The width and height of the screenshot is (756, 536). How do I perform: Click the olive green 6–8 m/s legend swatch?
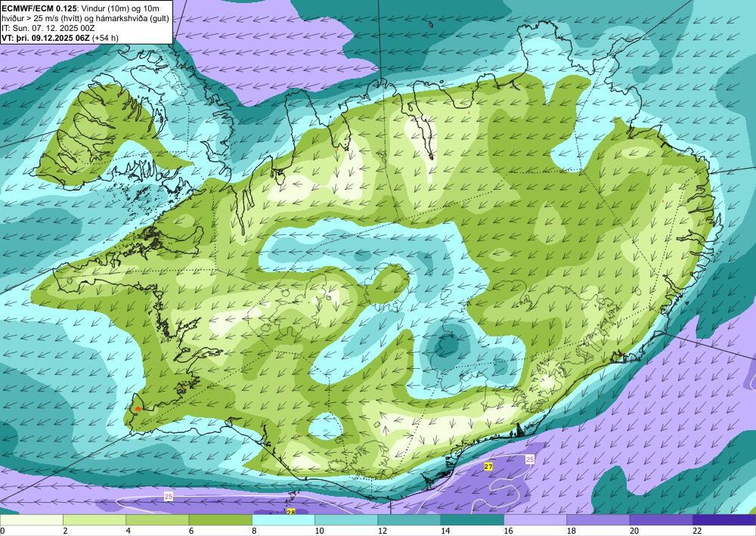pyautogui.click(x=220, y=520)
